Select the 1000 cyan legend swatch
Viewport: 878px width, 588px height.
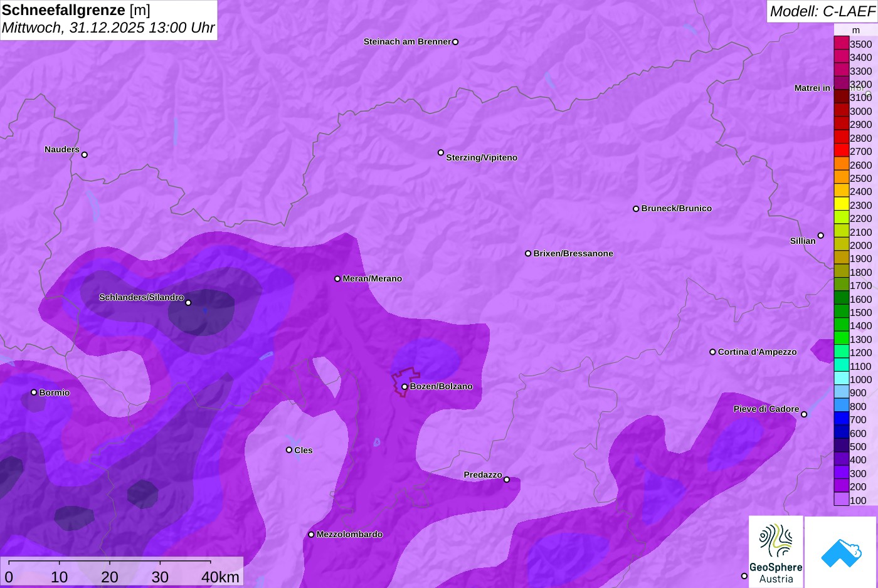pyautogui.click(x=842, y=379)
